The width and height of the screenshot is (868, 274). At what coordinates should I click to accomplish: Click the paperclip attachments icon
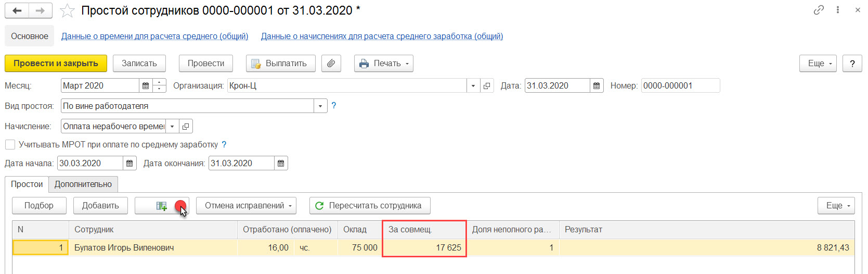tap(331, 64)
